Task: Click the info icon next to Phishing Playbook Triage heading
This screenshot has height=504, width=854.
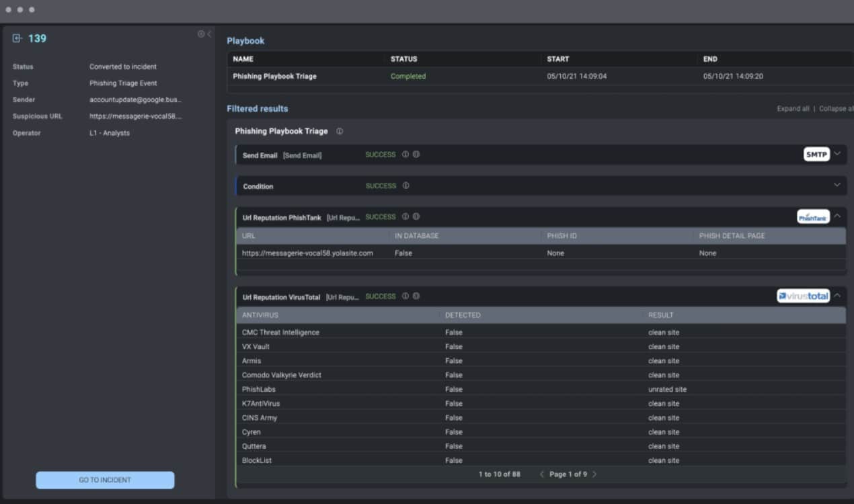Action: [340, 131]
